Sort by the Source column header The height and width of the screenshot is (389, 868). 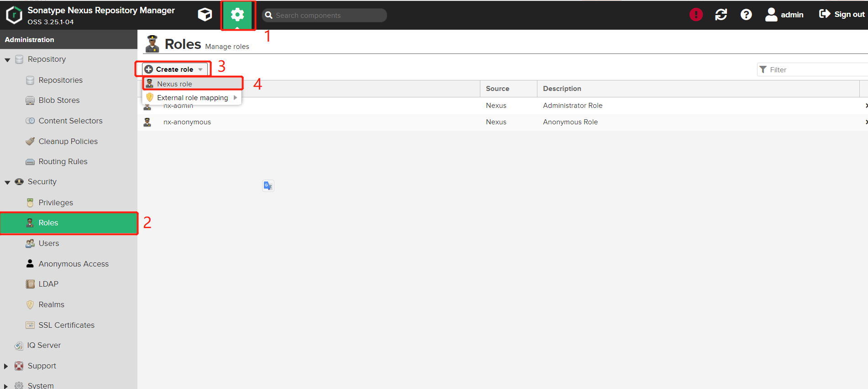pyautogui.click(x=508, y=89)
